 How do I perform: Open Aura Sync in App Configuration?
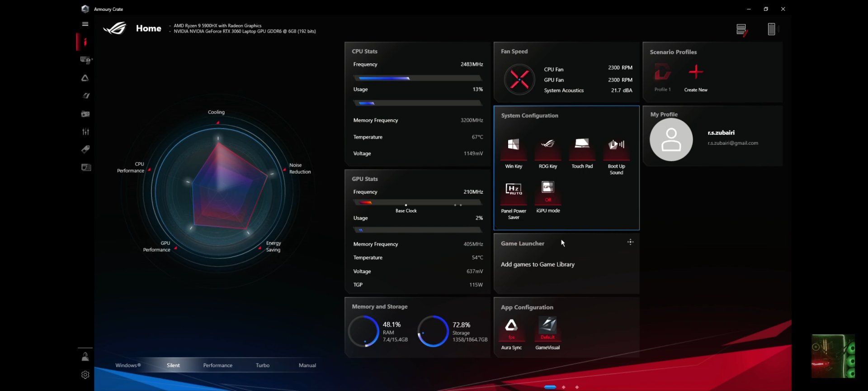[511, 329]
